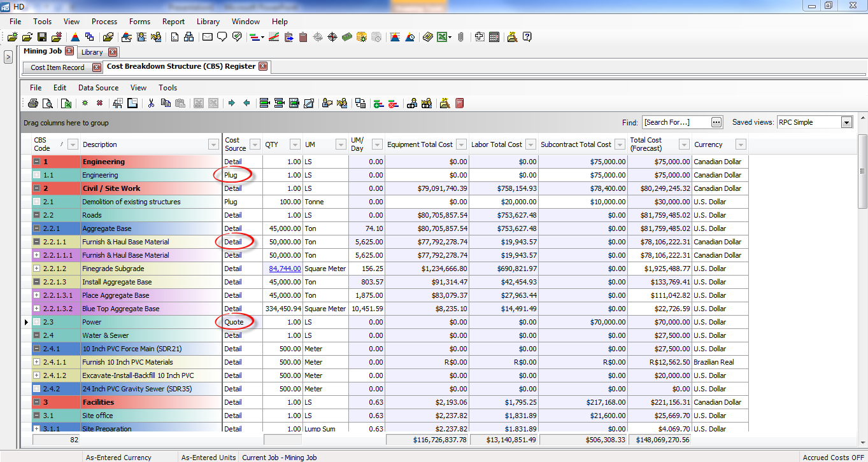Click the print preview magnifier icon

coord(46,103)
